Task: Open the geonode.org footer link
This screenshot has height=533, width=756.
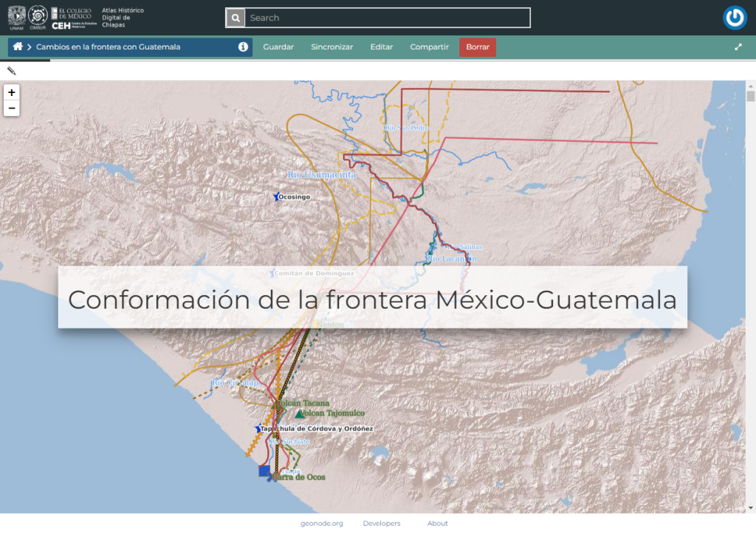Action: click(x=322, y=523)
